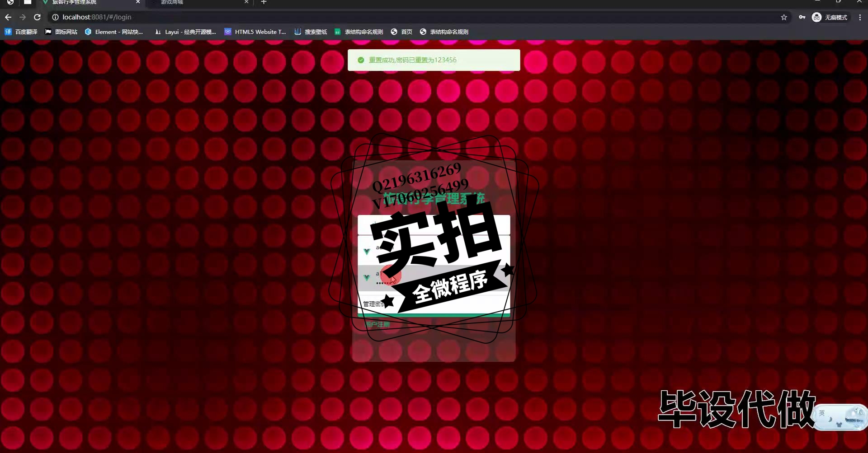Close the first browser tab
The width and height of the screenshot is (868, 453).
click(x=138, y=2)
